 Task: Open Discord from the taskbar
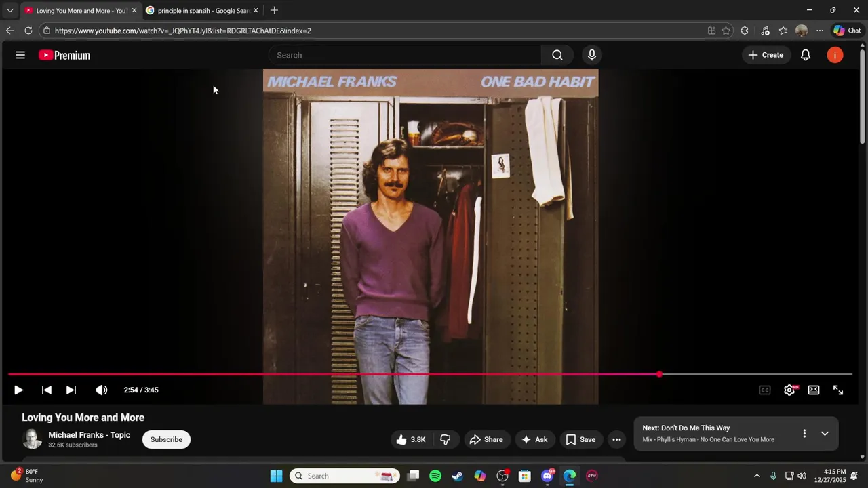(x=547, y=476)
